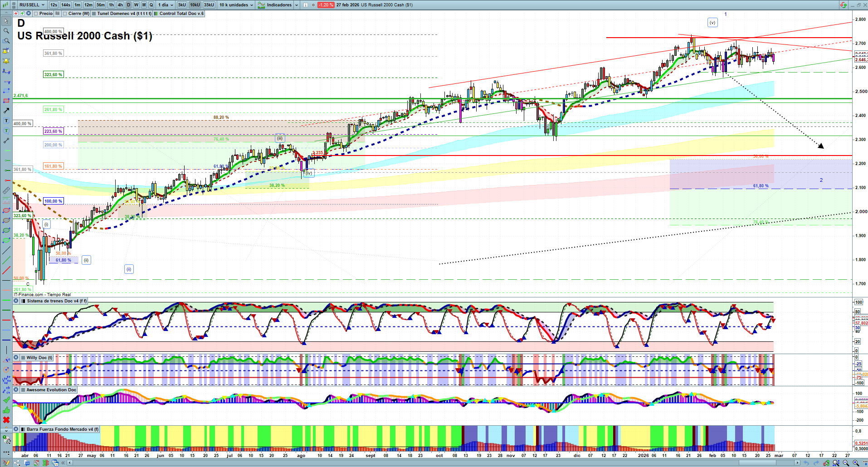Toggle Tunel Domenec v4 indicator visibility

[x=94, y=14]
